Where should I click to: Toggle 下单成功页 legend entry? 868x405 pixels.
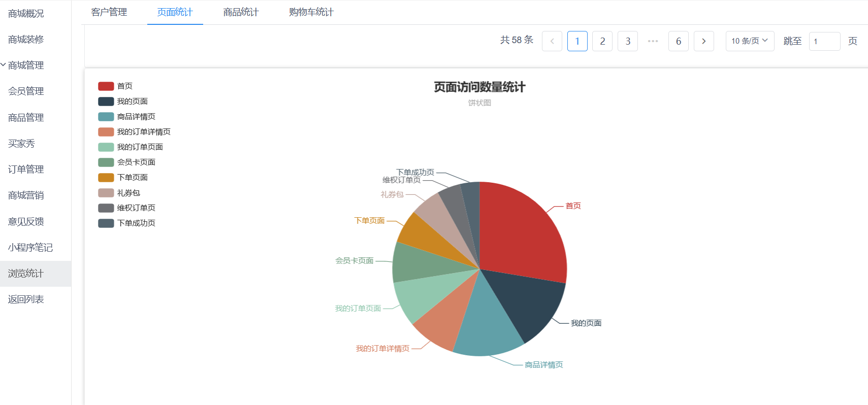[x=126, y=223]
